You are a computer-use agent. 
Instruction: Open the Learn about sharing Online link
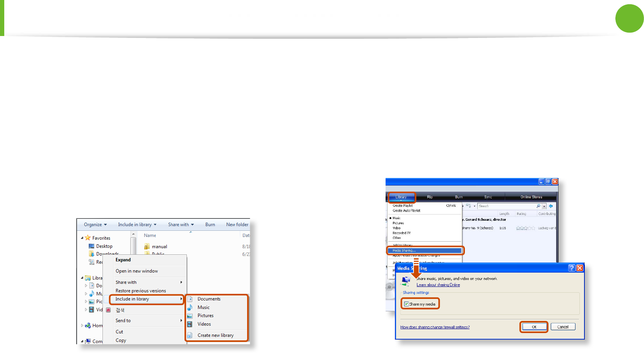[x=438, y=285]
